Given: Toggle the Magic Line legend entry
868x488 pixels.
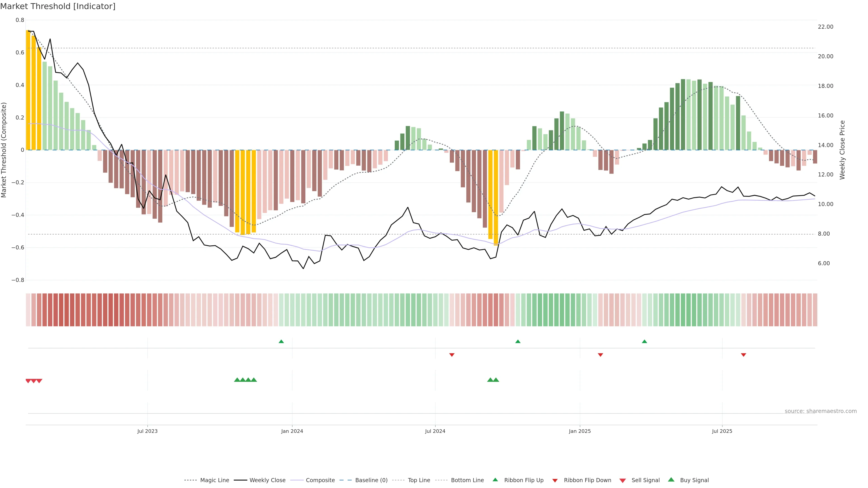Looking at the screenshot, I should pos(214,480).
